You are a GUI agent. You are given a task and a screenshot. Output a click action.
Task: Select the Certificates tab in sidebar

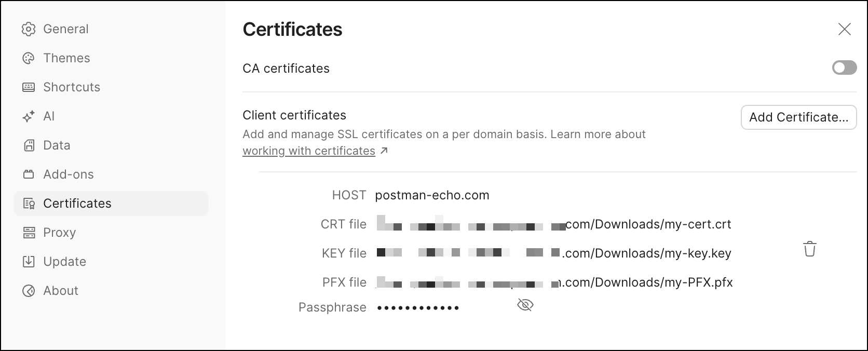[x=77, y=204]
